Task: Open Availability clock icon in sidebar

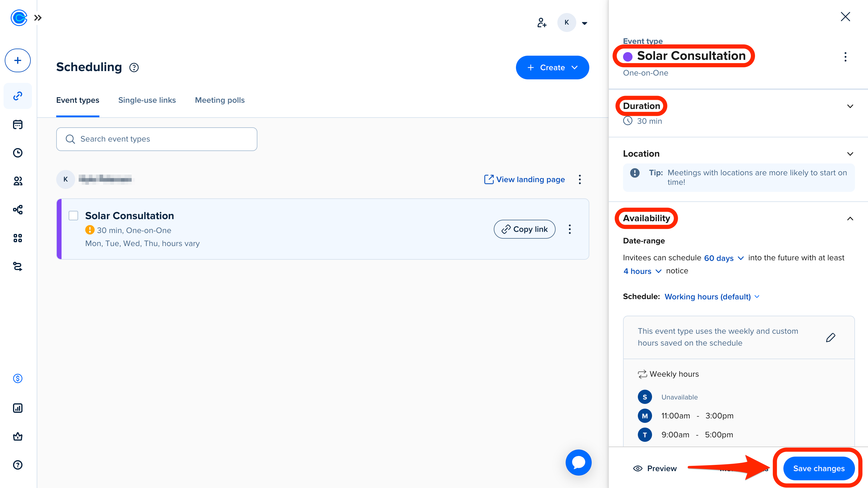Action: coord(17,153)
